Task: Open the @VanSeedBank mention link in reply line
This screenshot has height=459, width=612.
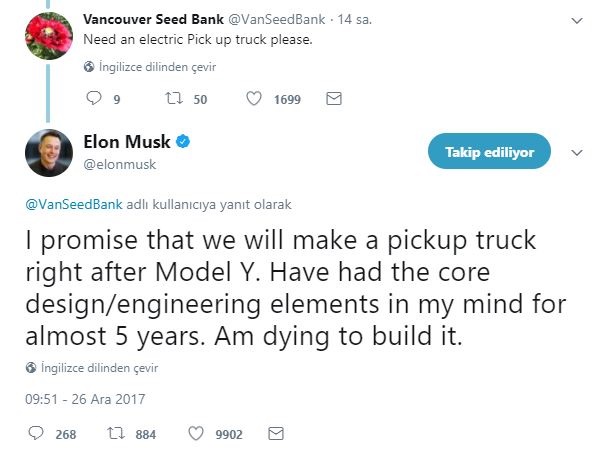Action: 72,203
